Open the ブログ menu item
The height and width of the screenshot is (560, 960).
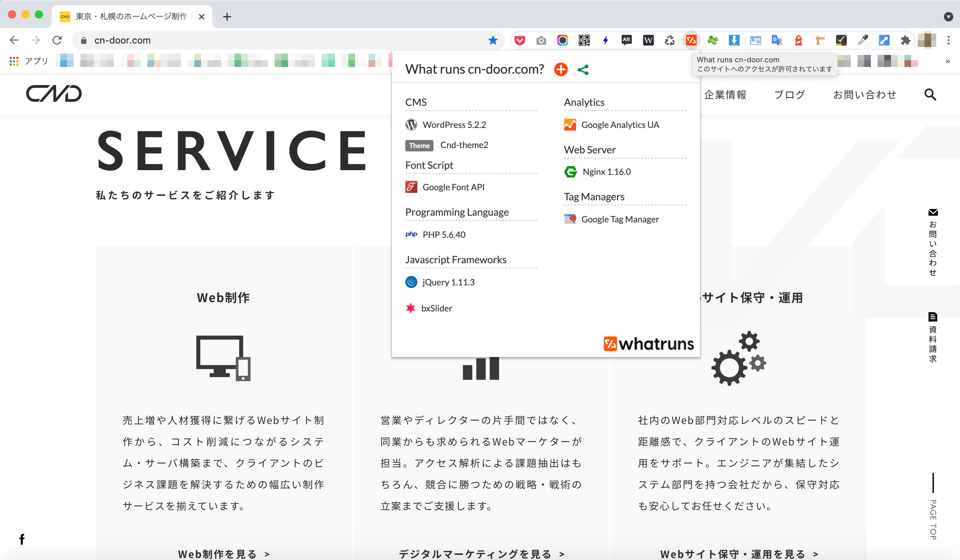pos(789,94)
